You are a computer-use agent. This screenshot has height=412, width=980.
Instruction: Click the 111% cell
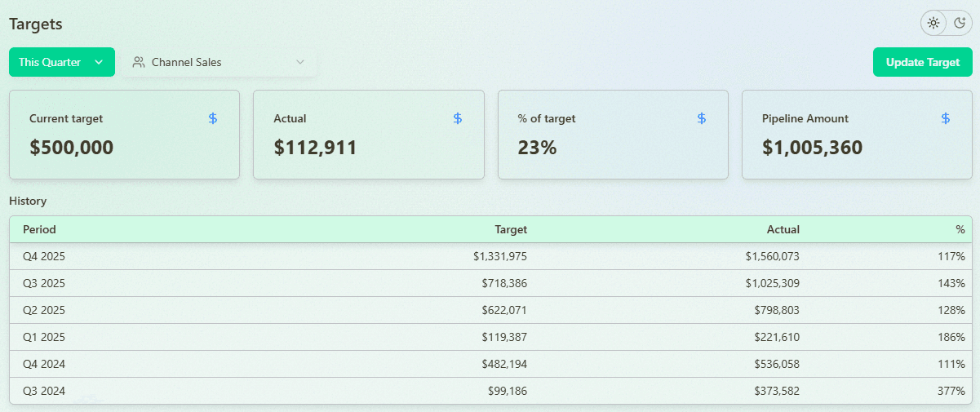[x=951, y=364]
